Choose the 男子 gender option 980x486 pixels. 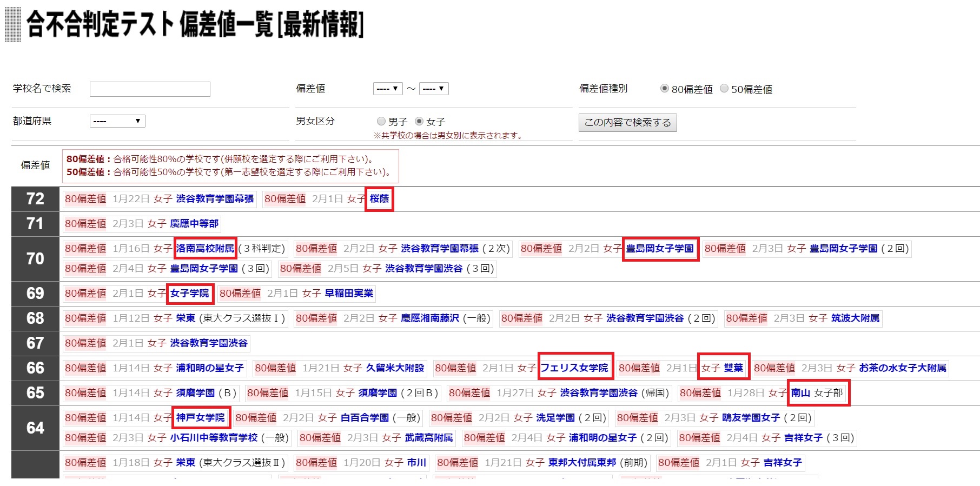(x=381, y=122)
